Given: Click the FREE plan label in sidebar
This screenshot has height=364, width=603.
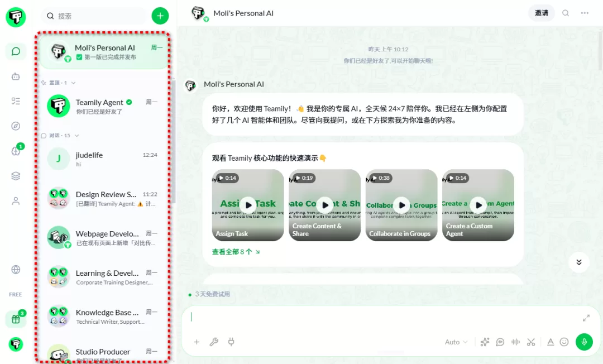Looking at the screenshot, I should (x=16, y=294).
